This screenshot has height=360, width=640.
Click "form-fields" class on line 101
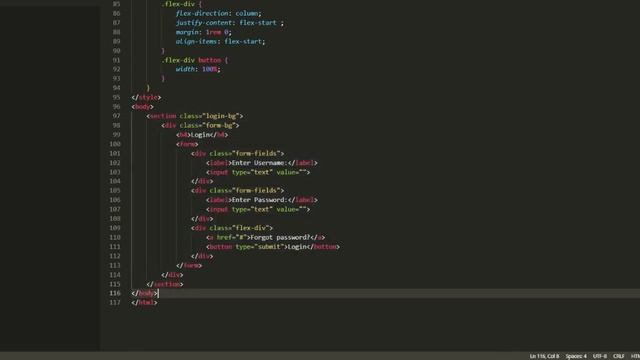pyautogui.click(x=256, y=153)
